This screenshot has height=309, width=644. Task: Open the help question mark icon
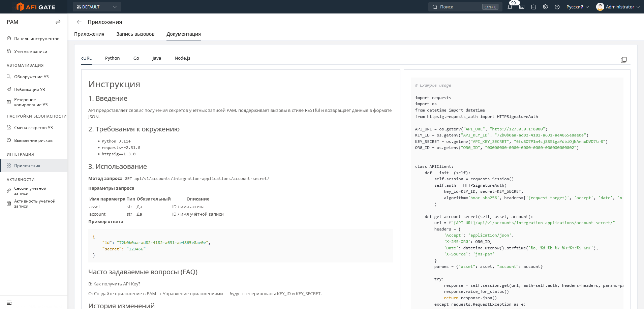[557, 7]
